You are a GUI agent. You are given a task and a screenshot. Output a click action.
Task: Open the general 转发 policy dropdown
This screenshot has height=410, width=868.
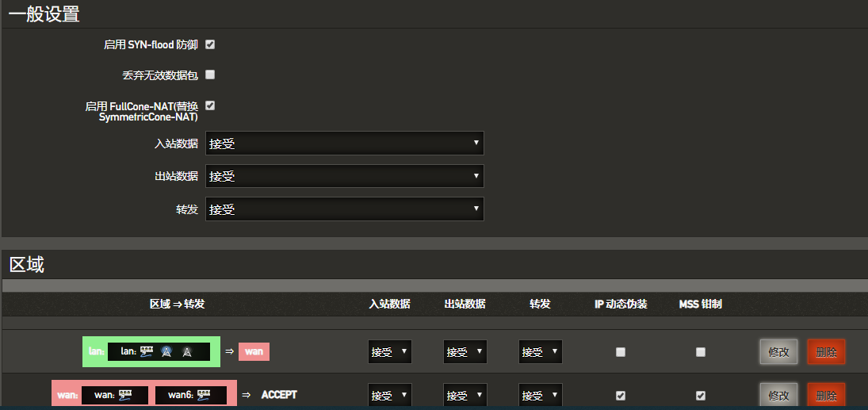click(x=344, y=209)
